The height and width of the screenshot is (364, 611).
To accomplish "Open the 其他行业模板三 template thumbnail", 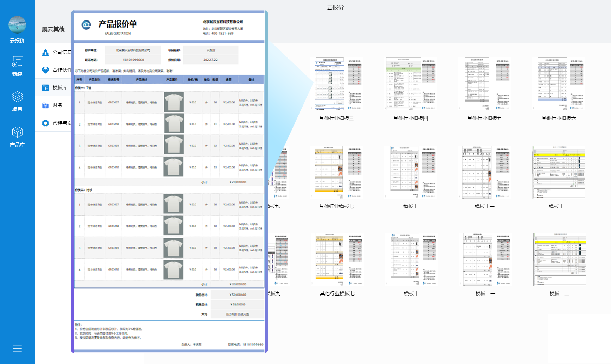I will tap(336, 84).
